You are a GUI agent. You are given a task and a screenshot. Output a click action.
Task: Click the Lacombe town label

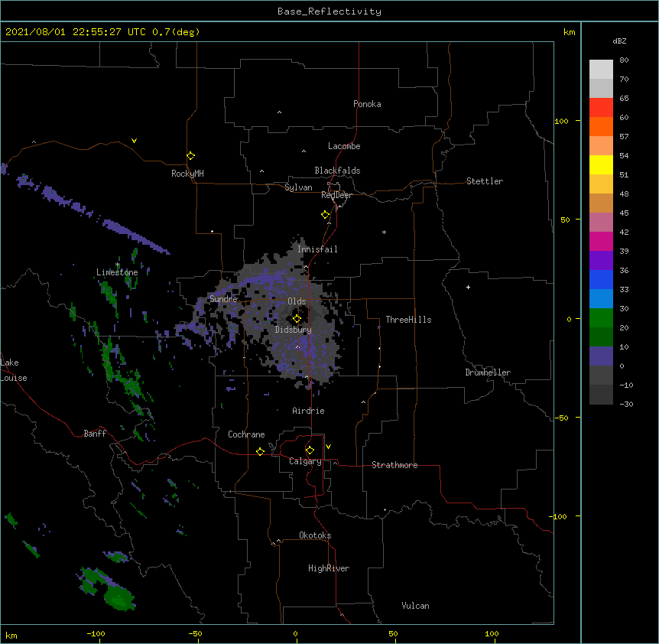tap(344, 146)
